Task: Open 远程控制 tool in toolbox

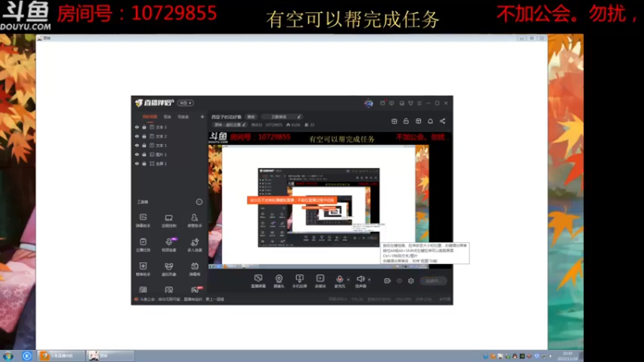Action: [169, 220]
